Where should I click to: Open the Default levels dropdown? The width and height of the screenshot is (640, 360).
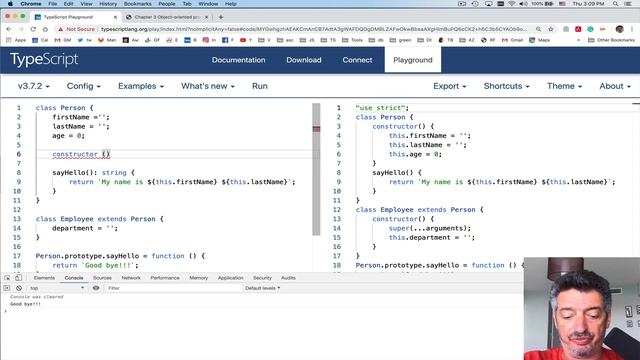(262, 288)
